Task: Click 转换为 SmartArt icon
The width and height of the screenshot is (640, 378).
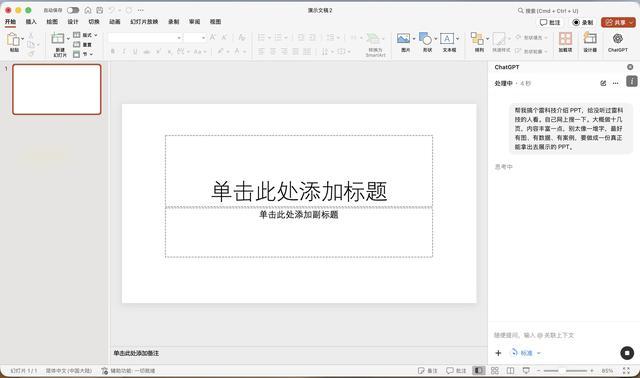Action: pos(373,40)
